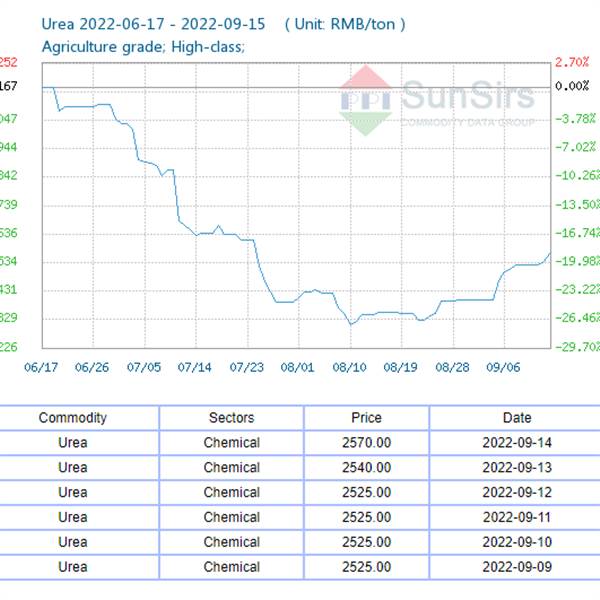600x600 pixels.
Task: Click Chemical in the 2022-09-10 row
Action: 232,542
